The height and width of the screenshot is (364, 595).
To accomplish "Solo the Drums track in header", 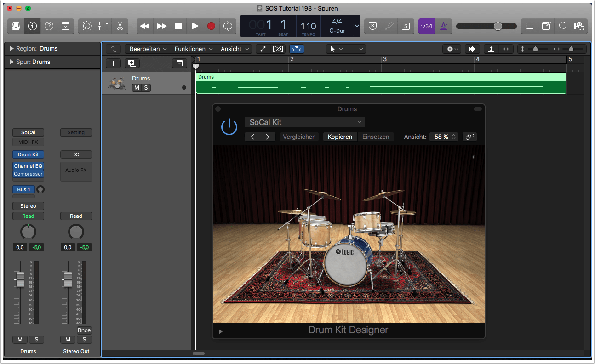I will click(146, 88).
